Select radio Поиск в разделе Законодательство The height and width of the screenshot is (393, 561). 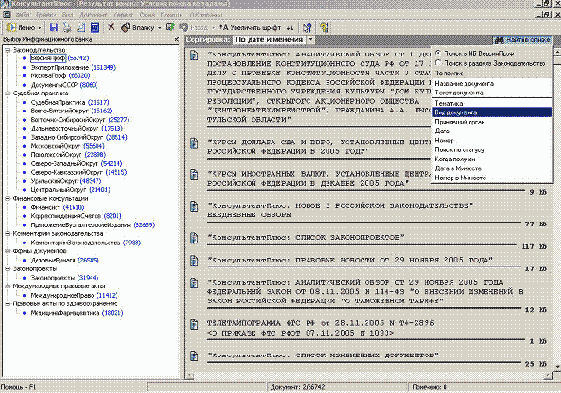(438, 63)
